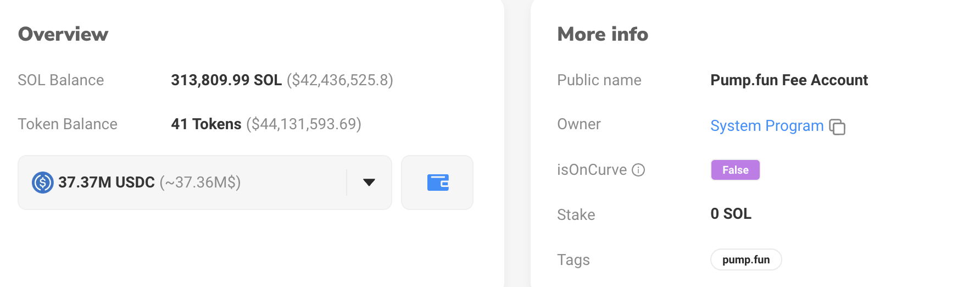The width and height of the screenshot is (980, 287).
Task: Open the System Program owner link
Action: point(767,126)
